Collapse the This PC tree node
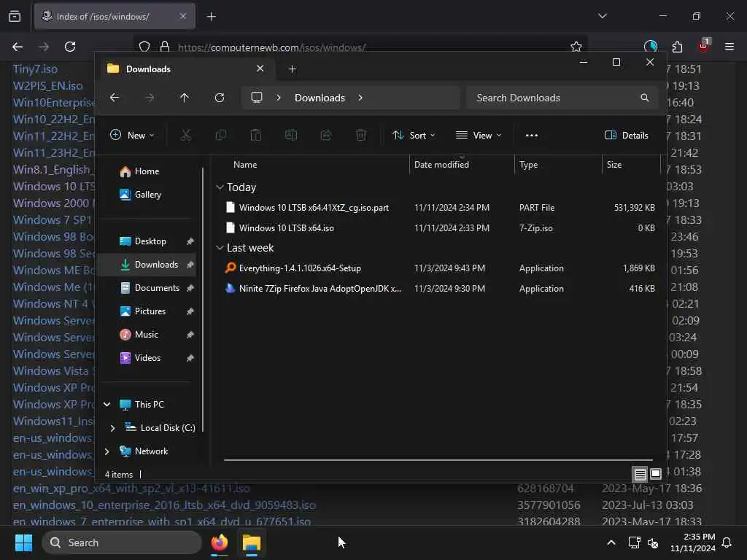 tap(107, 404)
